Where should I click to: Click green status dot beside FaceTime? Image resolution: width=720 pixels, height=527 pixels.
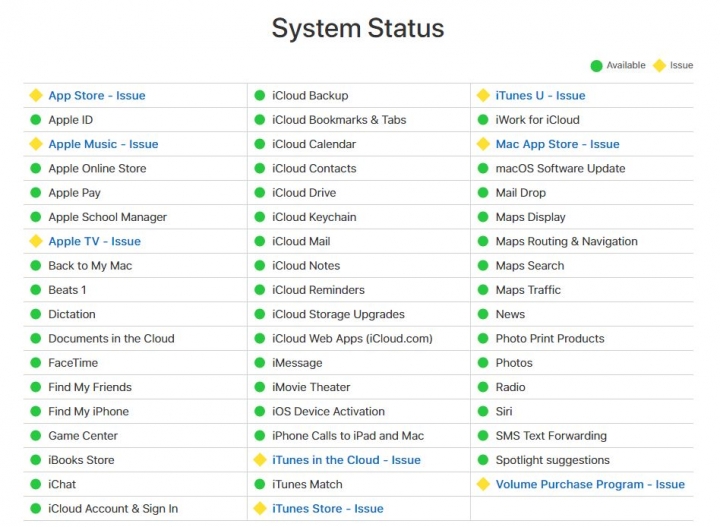[x=36, y=363]
